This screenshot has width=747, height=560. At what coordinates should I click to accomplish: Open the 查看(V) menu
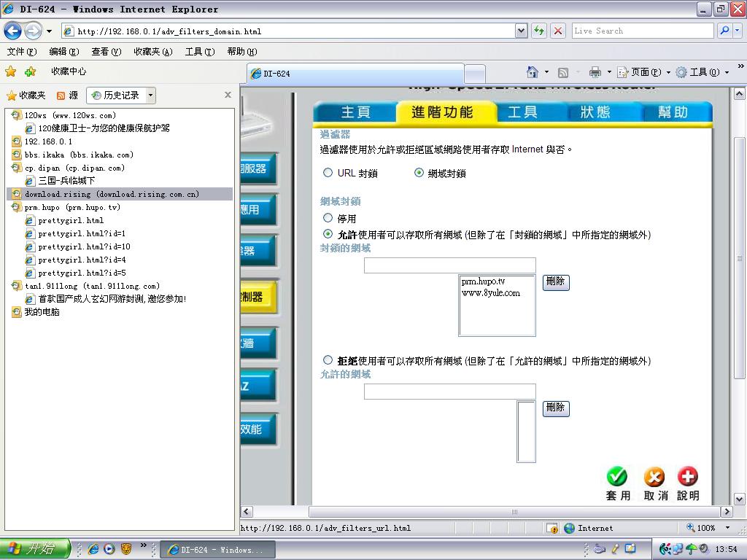point(107,52)
